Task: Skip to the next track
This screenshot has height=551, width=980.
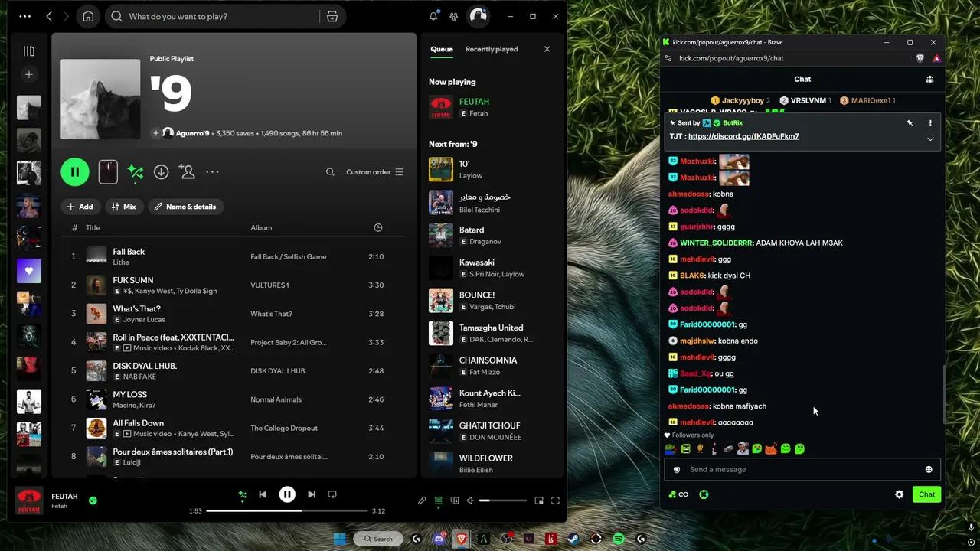Action: 312,494
